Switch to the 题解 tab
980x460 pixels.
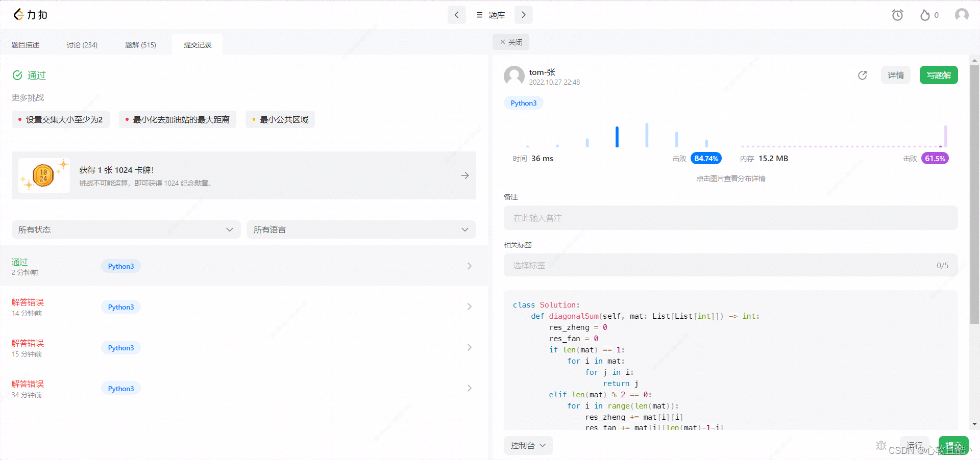140,44
